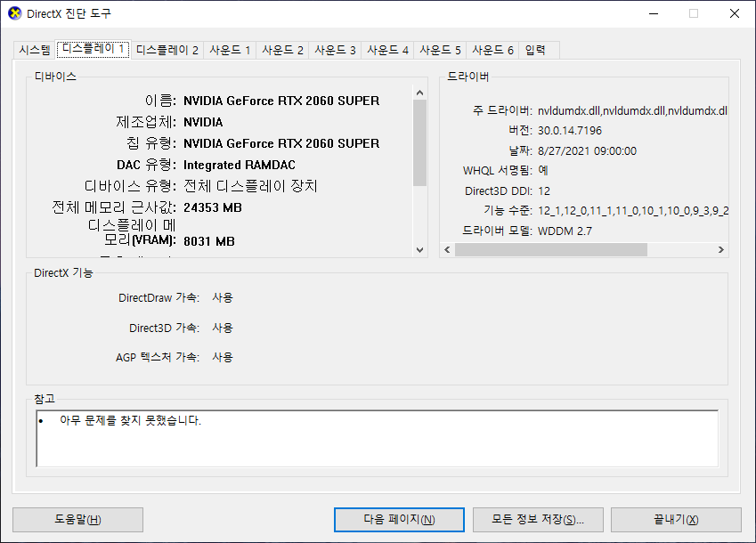Go to the 사운드 3 tab
This screenshot has width=756, height=543.
(335, 50)
